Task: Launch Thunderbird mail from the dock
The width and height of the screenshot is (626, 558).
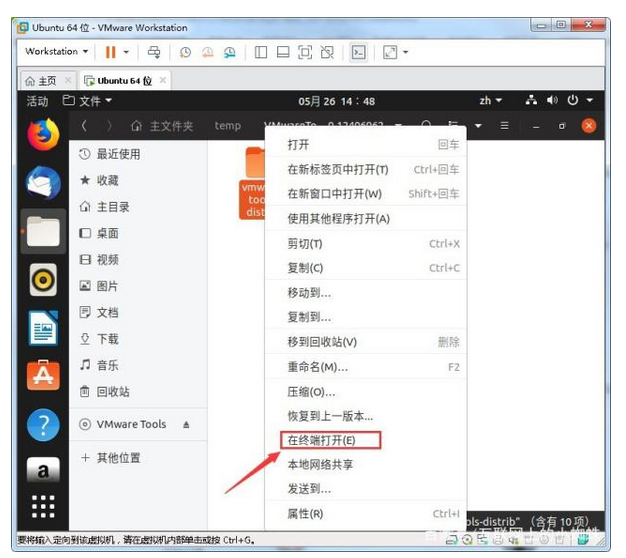Action: [x=43, y=183]
